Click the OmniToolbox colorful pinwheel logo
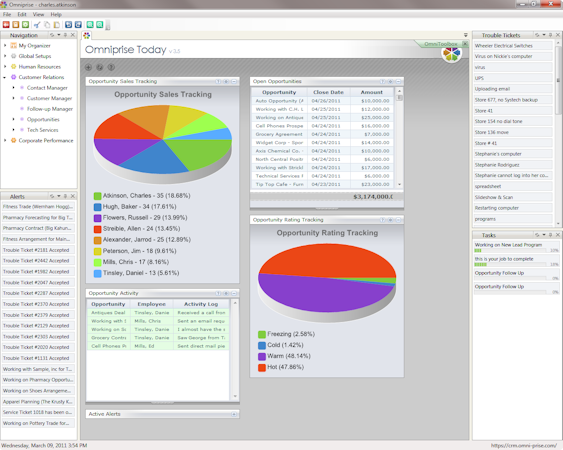Screen dimensions: 563x450 coord(451,54)
